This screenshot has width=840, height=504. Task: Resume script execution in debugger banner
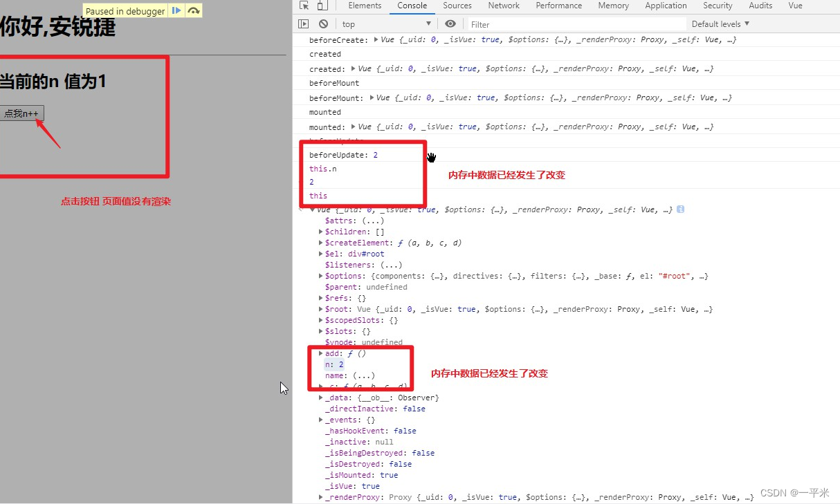[176, 10]
